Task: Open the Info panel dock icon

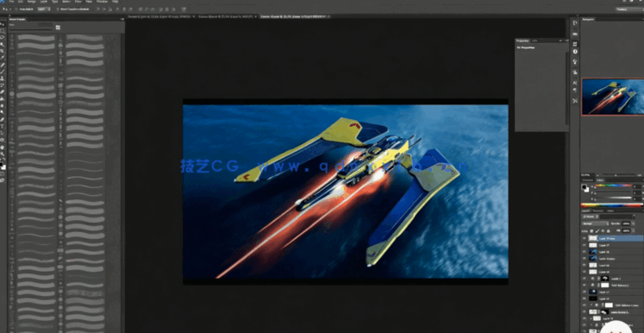Action: pos(575,52)
